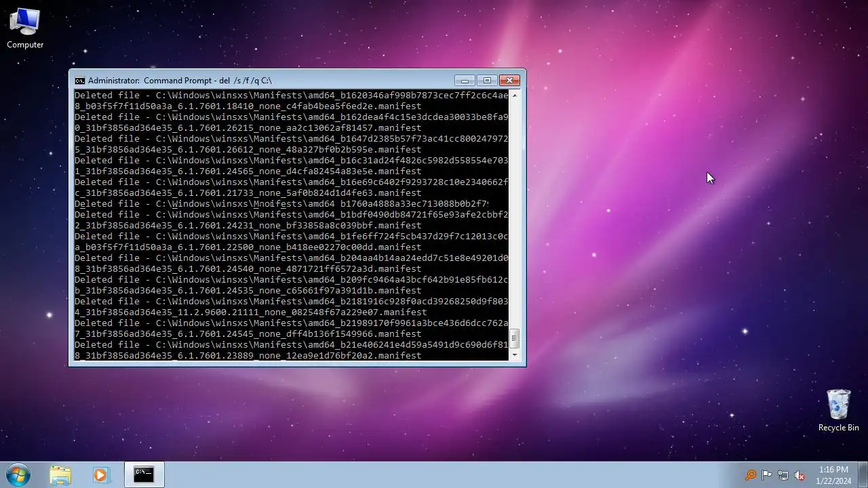Screen dimensions: 868x488
Task: Click the Show Desktop strip
Action: [863, 474]
